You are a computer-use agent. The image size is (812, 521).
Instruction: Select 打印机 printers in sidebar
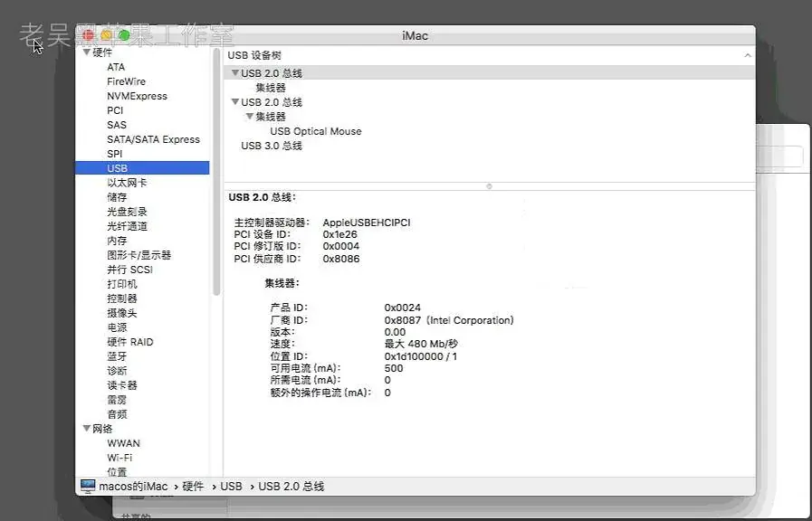(x=122, y=284)
